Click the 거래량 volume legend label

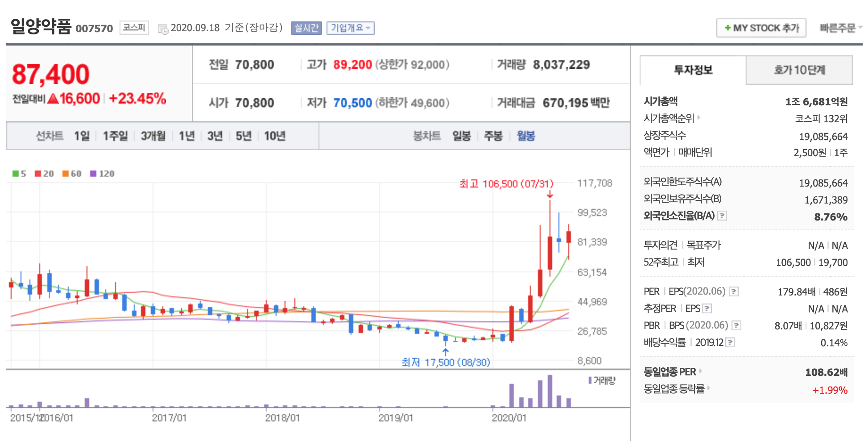604,380
